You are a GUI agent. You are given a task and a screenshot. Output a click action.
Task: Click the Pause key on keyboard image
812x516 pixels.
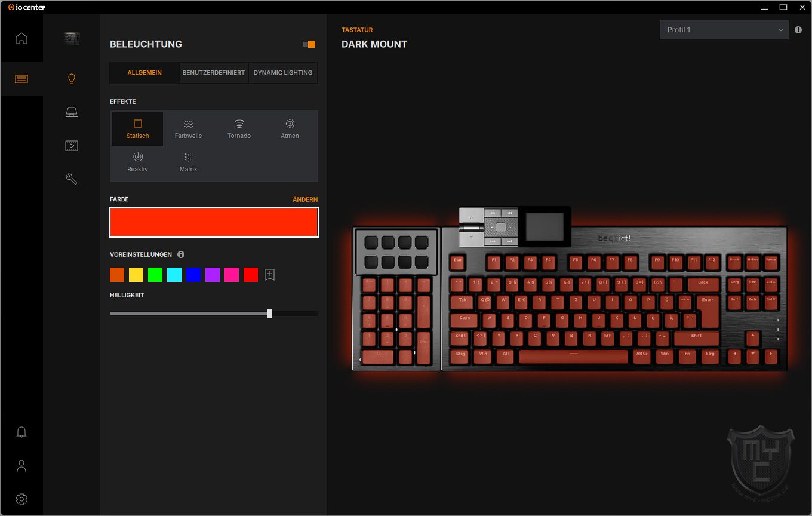click(771, 262)
